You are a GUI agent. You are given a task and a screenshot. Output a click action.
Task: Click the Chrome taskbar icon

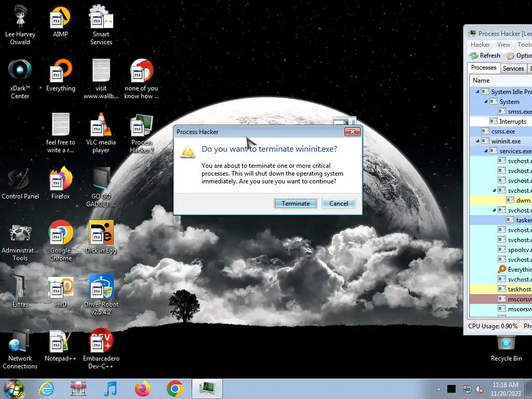click(x=175, y=389)
